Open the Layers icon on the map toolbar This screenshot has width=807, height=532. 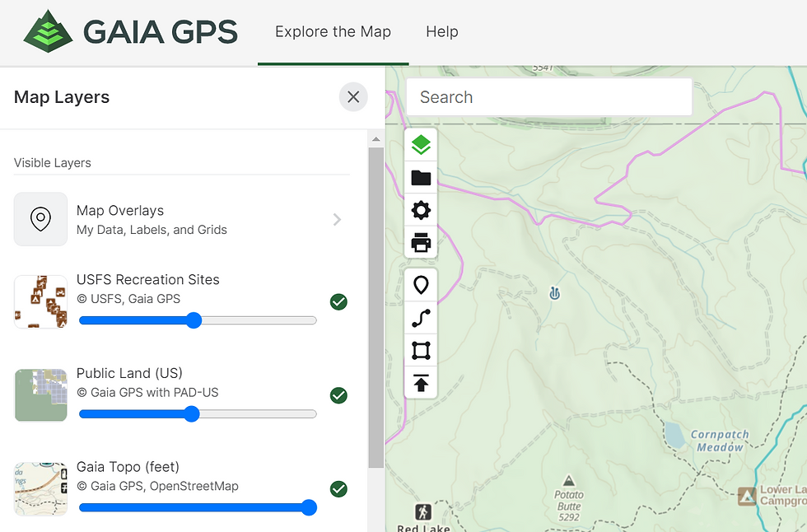pyautogui.click(x=421, y=143)
